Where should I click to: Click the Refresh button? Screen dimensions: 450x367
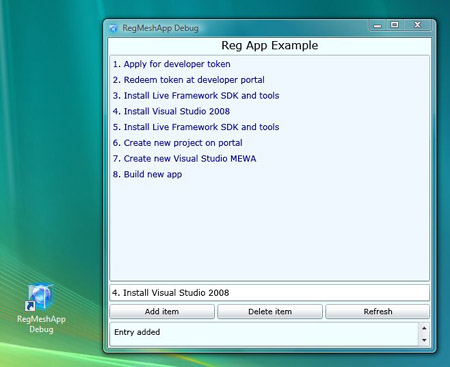378,312
